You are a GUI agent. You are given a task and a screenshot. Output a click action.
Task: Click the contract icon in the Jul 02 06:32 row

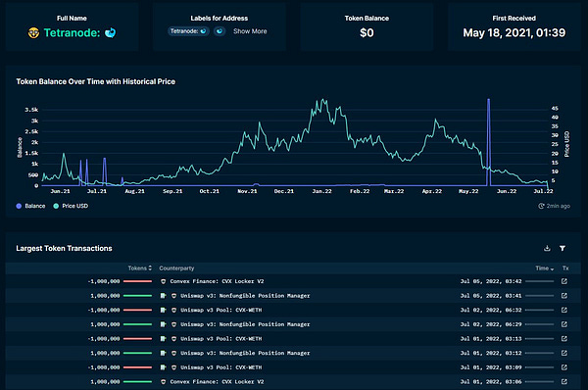(x=163, y=310)
